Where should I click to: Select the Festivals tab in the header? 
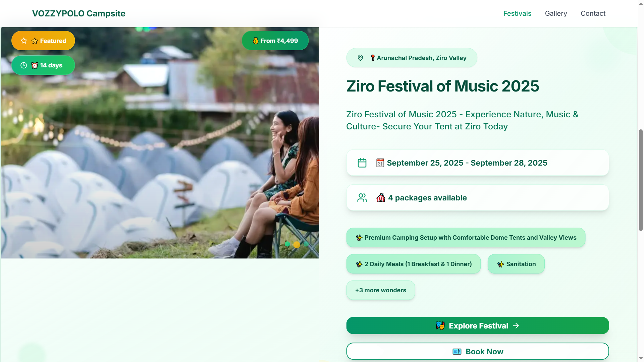pos(517,13)
